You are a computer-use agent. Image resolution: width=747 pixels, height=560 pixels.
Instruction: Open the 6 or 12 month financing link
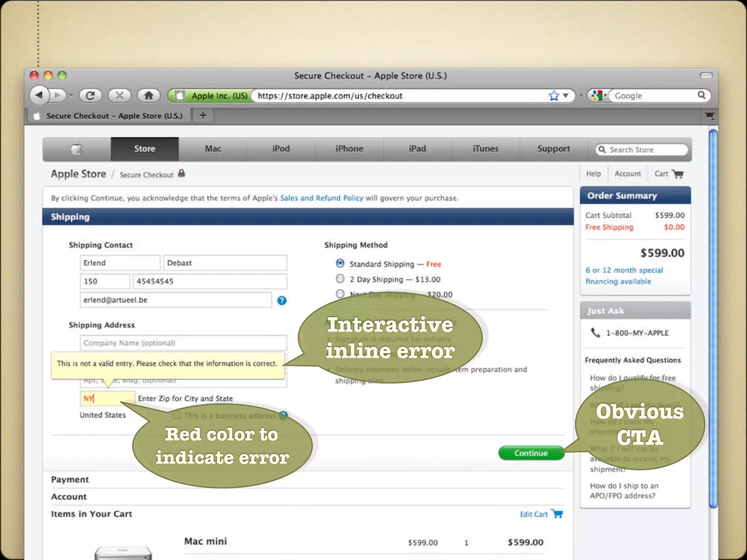pyautogui.click(x=624, y=276)
